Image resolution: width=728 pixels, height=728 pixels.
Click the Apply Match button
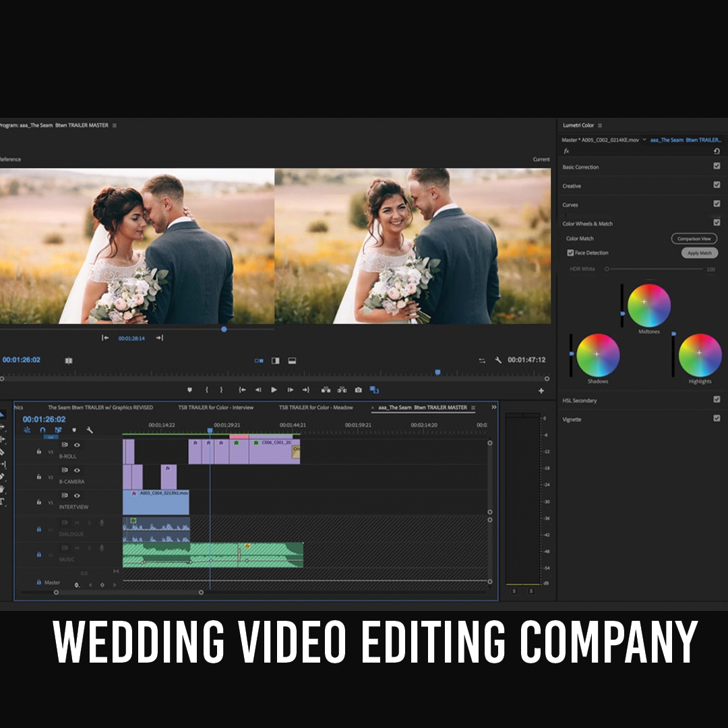[699, 253]
